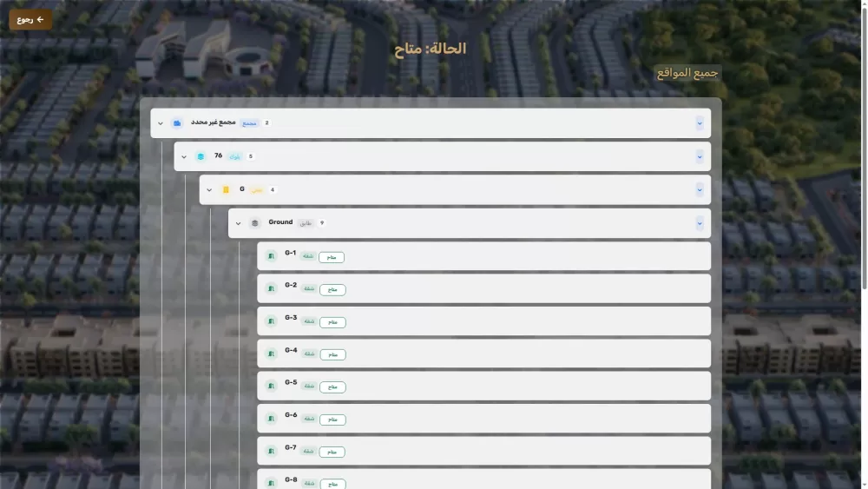Screen dimensions: 868x489
Task: Click the جميع المواقع link
Action: 687,73
